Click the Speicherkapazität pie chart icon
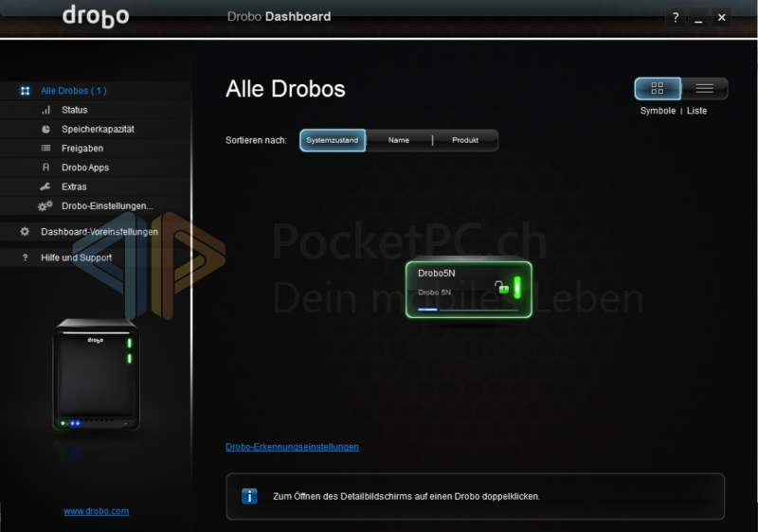The image size is (758, 532). coord(45,130)
